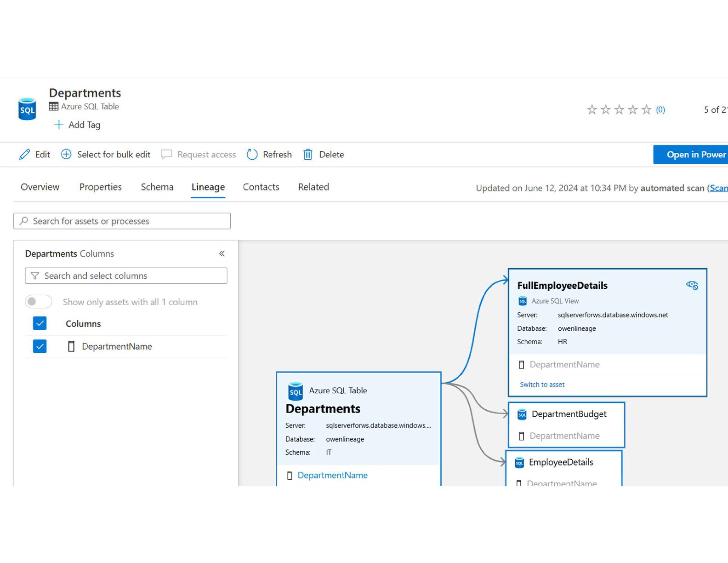Click the Request access speech bubble icon

166,155
